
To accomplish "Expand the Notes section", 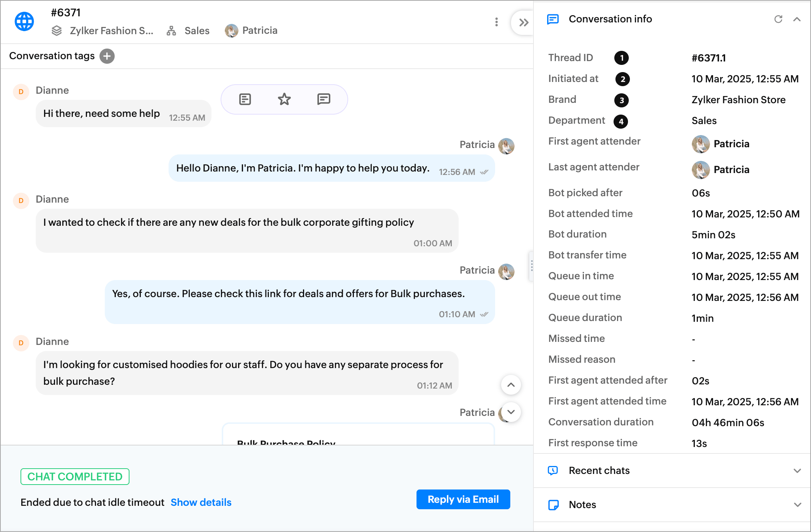I will tap(797, 505).
